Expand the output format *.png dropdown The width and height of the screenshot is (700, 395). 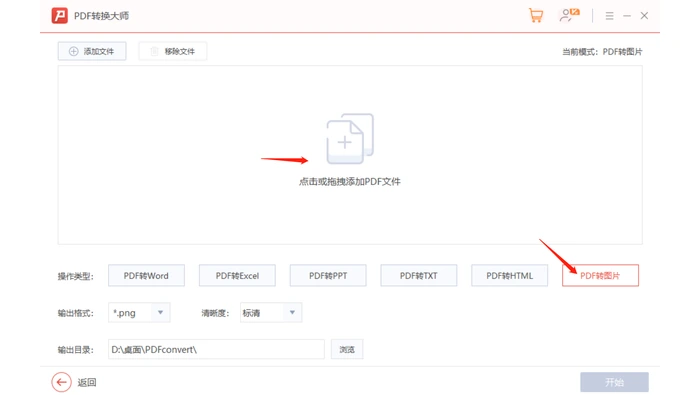click(x=139, y=313)
